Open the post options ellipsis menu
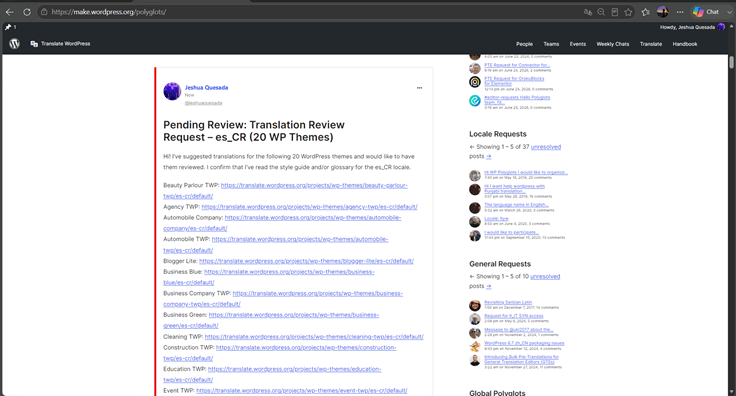The width and height of the screenshot is (736, 396). tap(419, 88)
